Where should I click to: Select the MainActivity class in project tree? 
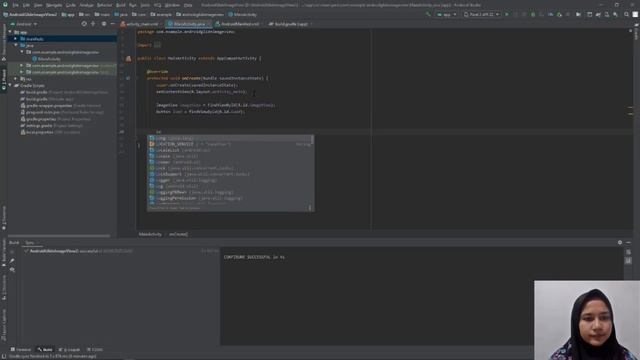(46, 59)
